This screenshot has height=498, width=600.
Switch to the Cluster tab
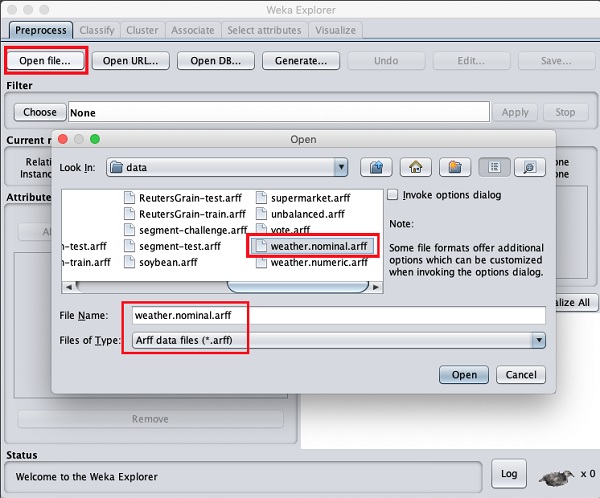click(142, 30)
